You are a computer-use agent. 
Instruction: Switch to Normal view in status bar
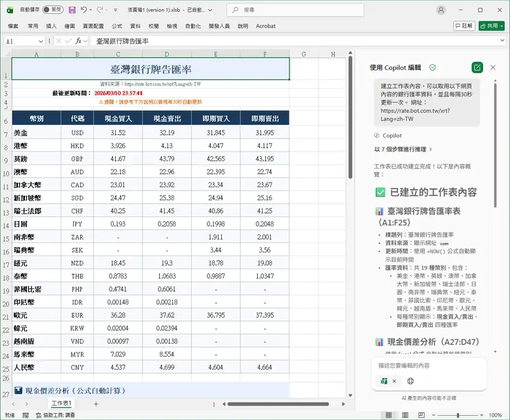[389, 415]
